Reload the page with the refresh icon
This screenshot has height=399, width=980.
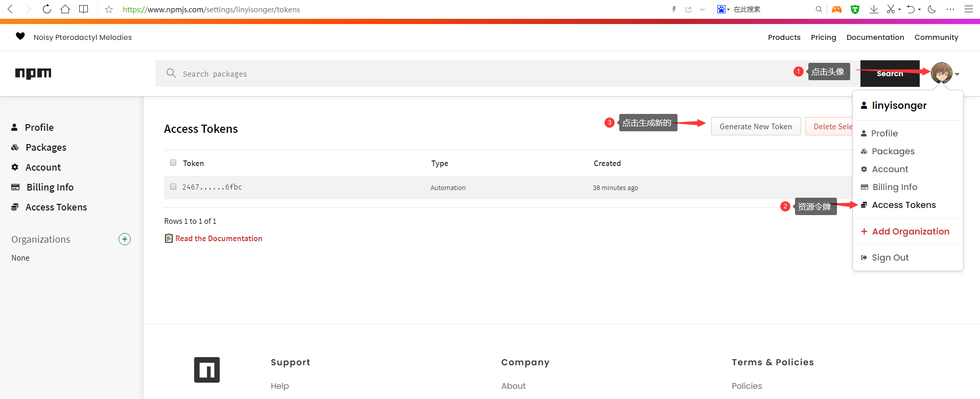46,9
